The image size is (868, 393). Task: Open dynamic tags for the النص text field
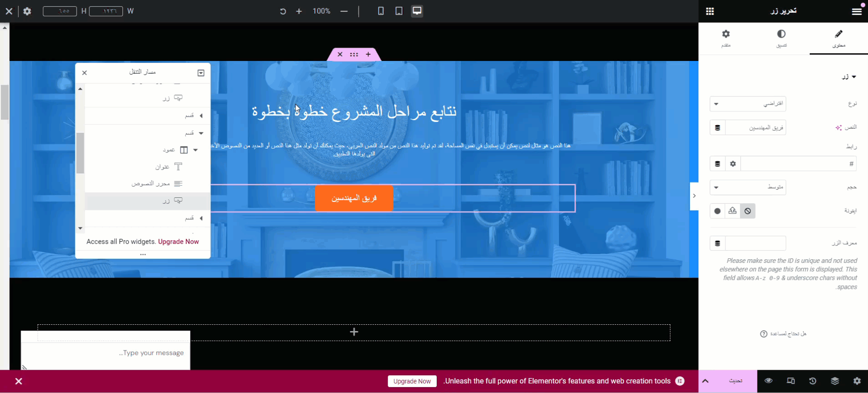718,128
